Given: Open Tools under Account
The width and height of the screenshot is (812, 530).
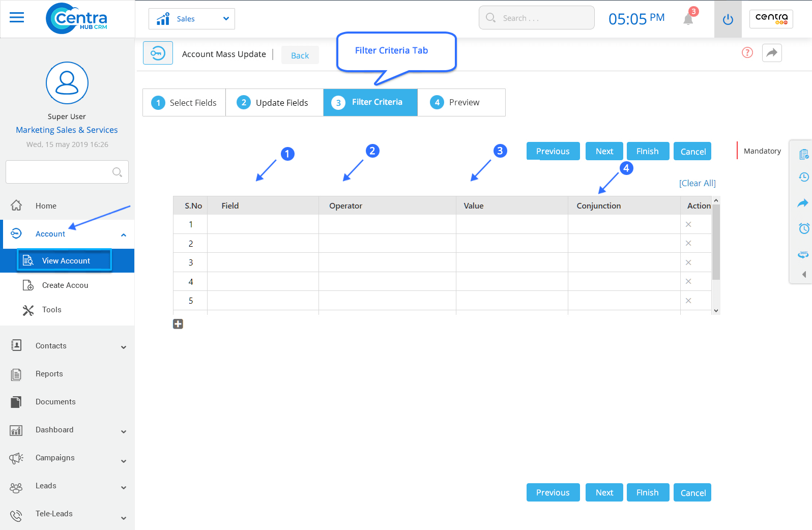Looking at the screenshot, I should tap(51, 310).
